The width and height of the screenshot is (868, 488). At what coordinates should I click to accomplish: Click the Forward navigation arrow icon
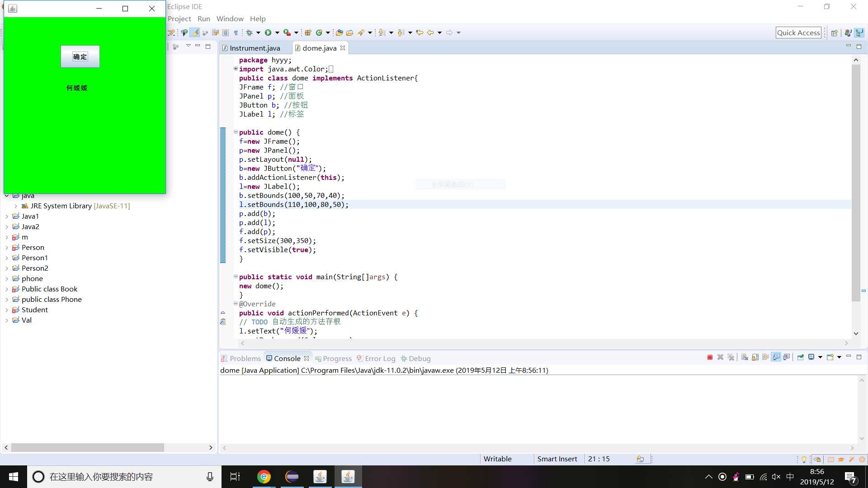pos(449,33)
